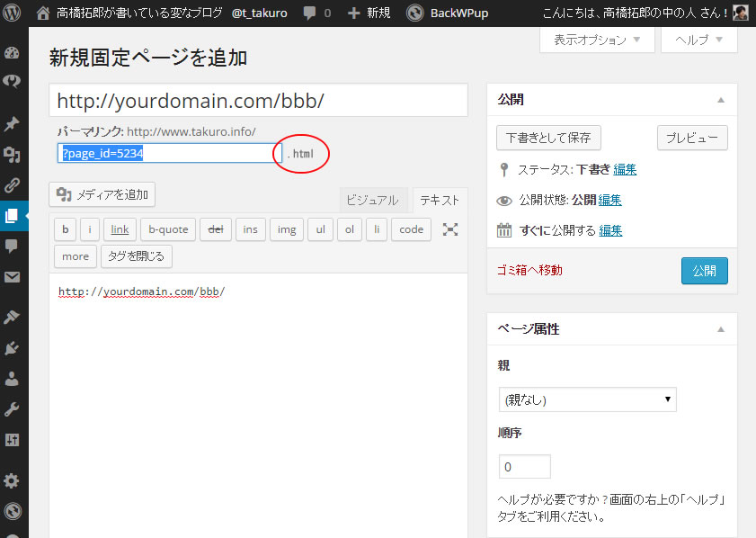The width and height of the screenshot is (756, 538).
Task: Click the WordPress logo in admin bar
Action: coord(13,13)
